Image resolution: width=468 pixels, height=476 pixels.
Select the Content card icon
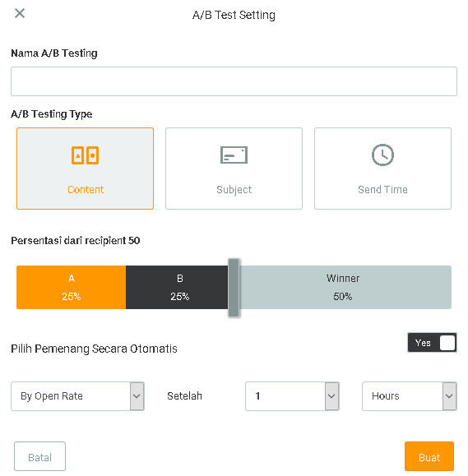85,155
